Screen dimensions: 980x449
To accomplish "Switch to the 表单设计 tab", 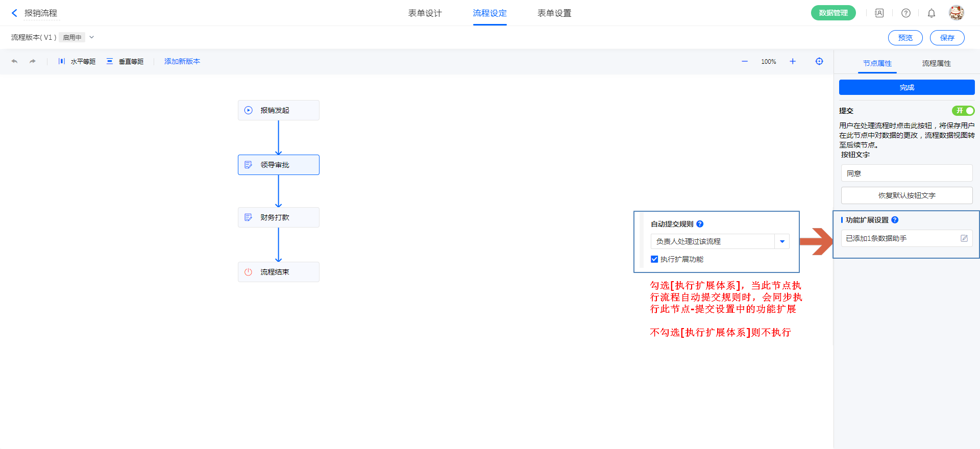I will pyautogui.click(x=425, y=13).
